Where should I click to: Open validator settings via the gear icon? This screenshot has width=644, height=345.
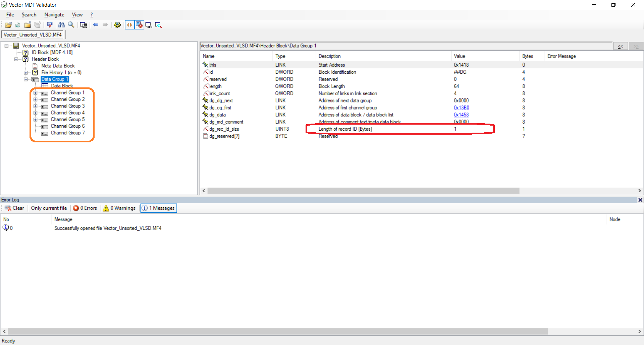click(117, 25)
